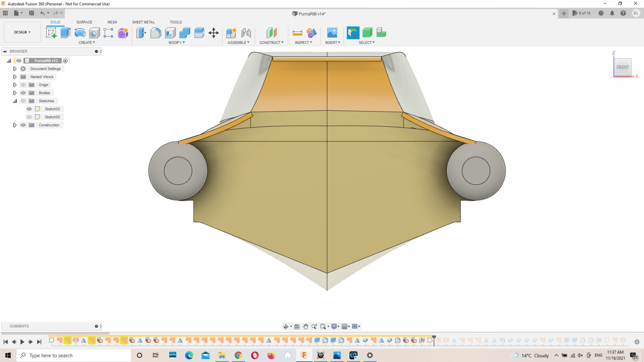Select the Fillet tool

[156, 33]
